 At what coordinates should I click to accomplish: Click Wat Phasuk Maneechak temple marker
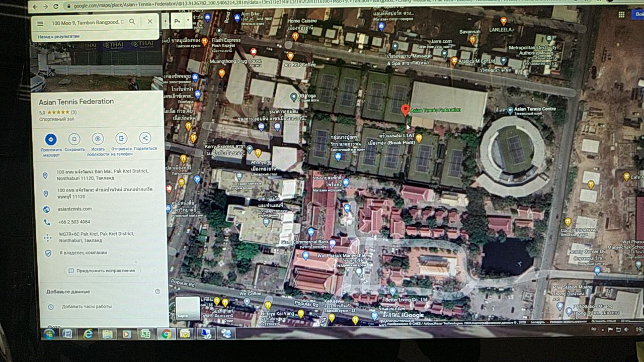point(358,271)
